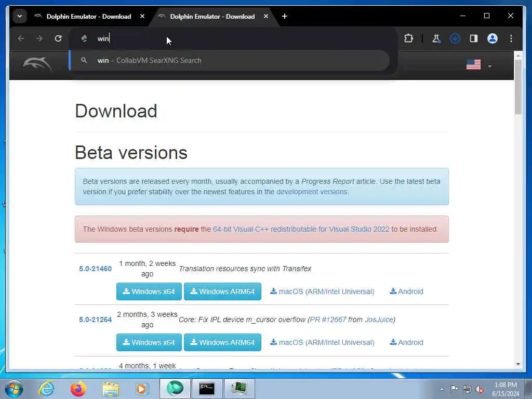Viewport: 532px width, 399px height.
Task: Open PR #12667 link
Action: coord(328,320)
